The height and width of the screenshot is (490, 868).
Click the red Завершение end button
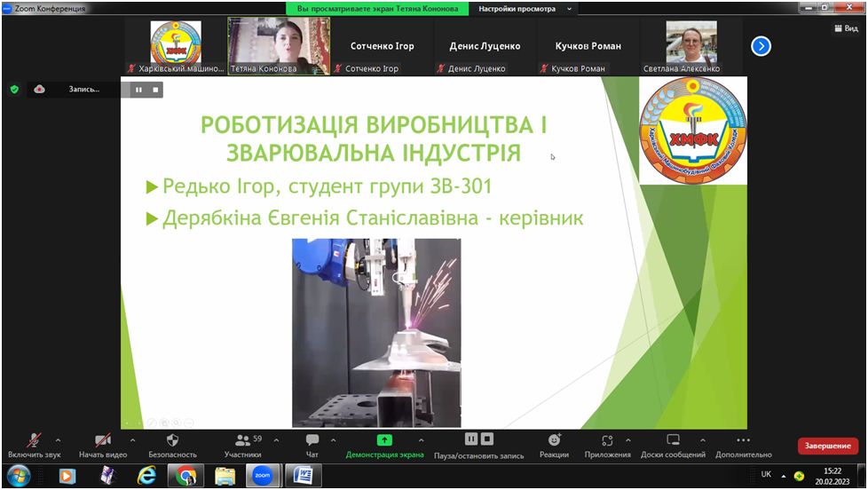[x=827, y=446]
